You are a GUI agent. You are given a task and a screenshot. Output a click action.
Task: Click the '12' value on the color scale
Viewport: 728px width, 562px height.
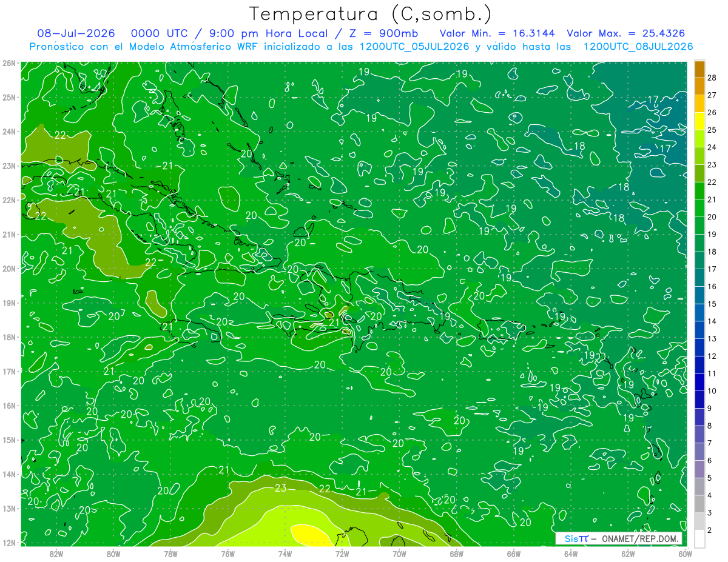click(x=712, y=356)
